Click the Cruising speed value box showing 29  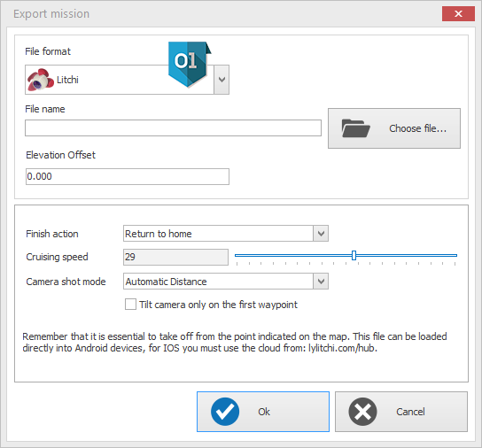(175, 257)
